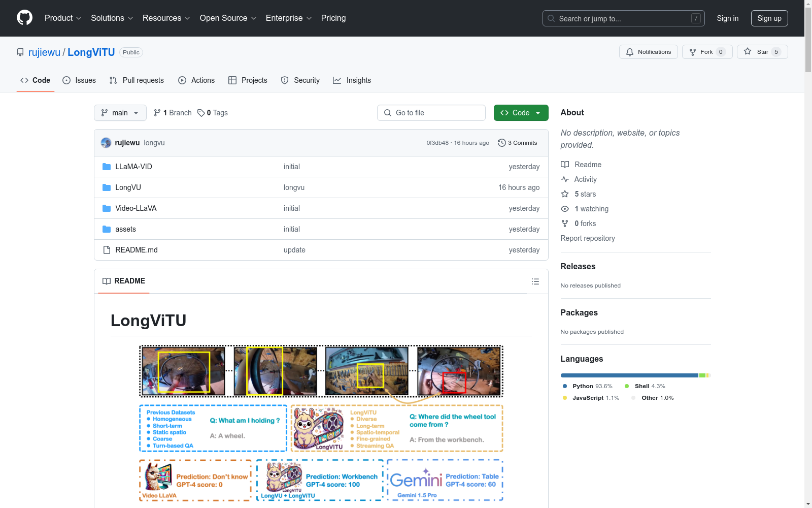Switch to the Projects tab
Viewport: 812px width, 508px height.
coord(248,80)
